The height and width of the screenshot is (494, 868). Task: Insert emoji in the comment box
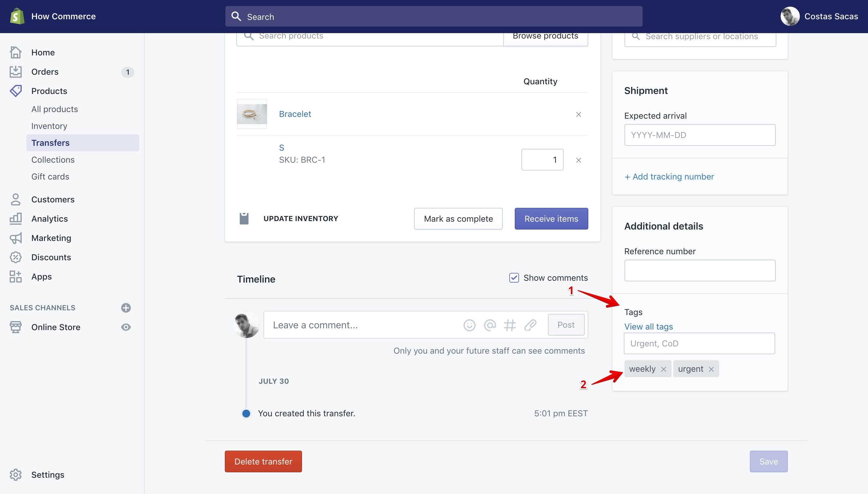(x=469, y=325)
